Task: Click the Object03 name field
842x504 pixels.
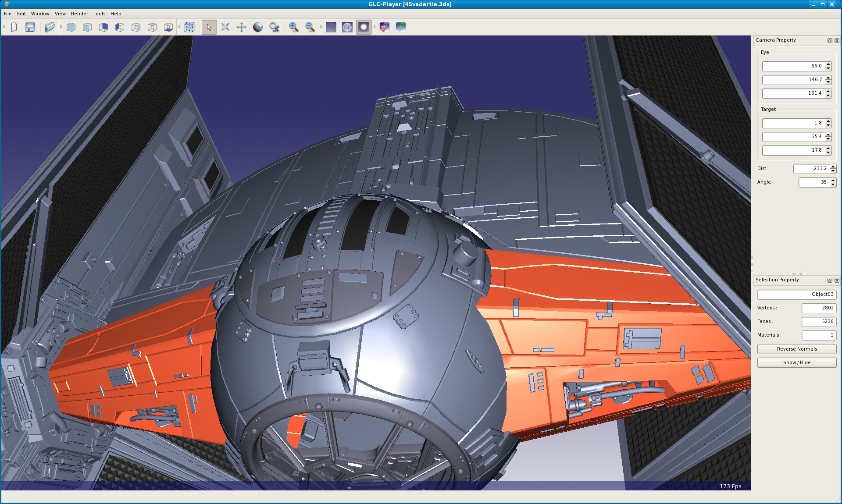Action: [797, 295]
